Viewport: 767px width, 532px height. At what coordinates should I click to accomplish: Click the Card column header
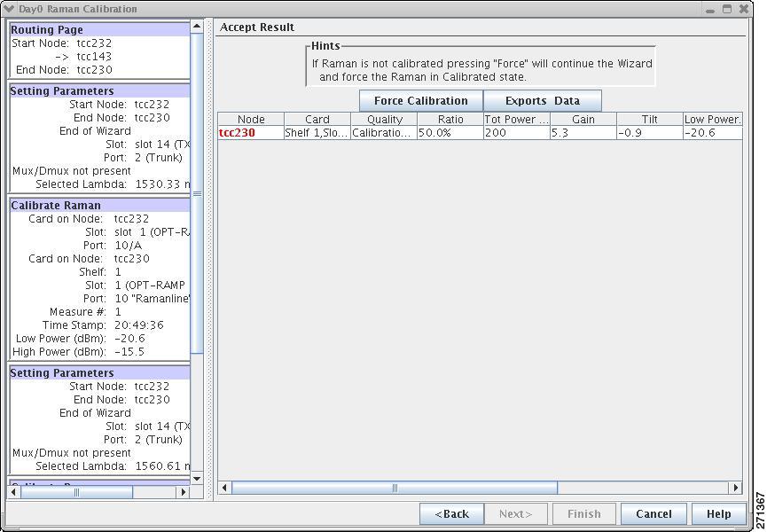[x=317, y=120]
